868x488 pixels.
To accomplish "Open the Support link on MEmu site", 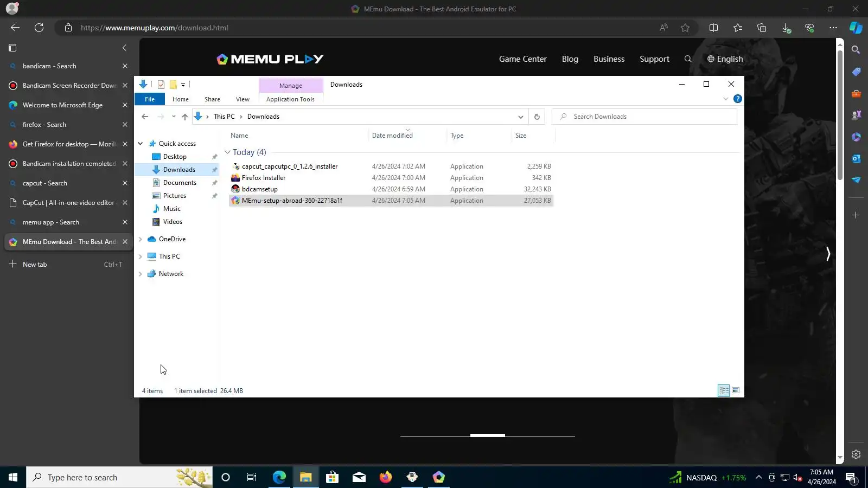I will (x=654, y=59).
